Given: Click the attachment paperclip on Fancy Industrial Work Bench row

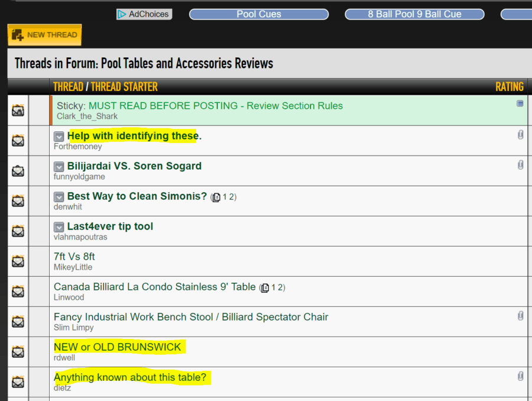Looking at the screenshot, I should coord(520,316).
